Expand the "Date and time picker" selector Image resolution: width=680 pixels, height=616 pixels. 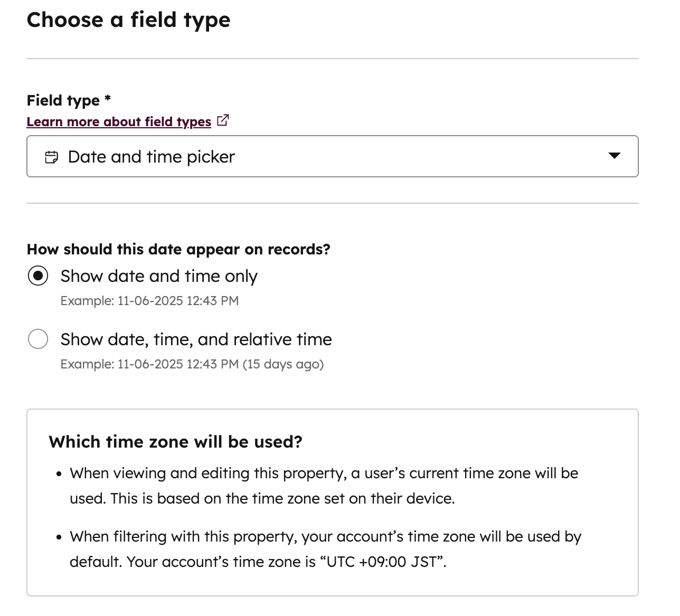(x=332, y=156)
